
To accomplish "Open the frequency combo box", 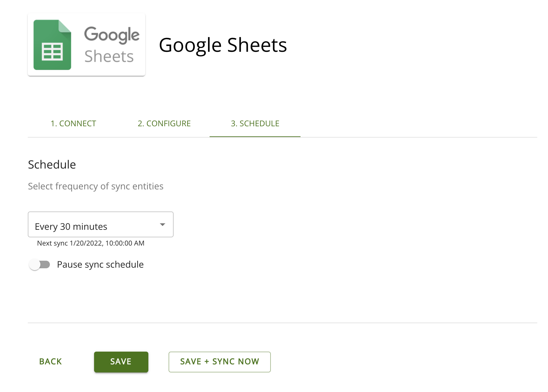I will 100,224.
